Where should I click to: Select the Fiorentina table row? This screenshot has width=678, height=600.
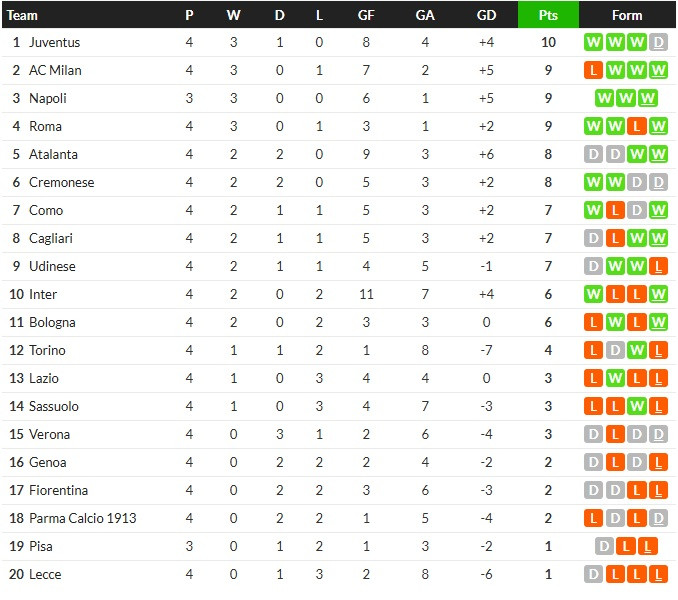pos(339,490)
